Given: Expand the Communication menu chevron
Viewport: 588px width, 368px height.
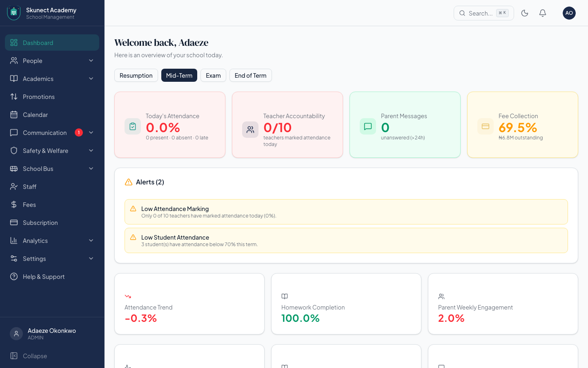Looking at the screenshot, I should 91,132.
